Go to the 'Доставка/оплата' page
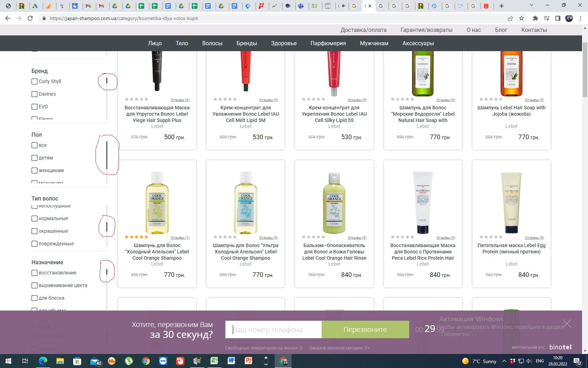This screenshot has width=588, height=368. click(x=363, y=30)
